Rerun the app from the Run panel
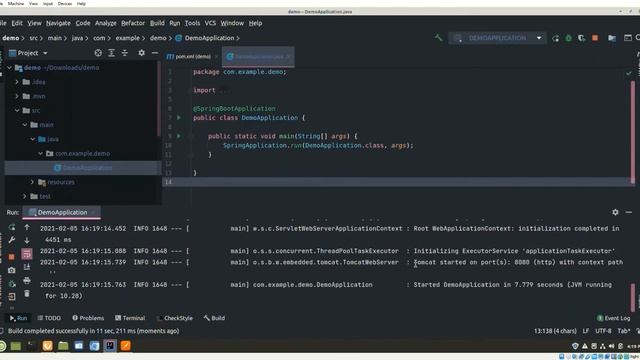The width and height of the screenshot is (640, 360). [12, 227]
